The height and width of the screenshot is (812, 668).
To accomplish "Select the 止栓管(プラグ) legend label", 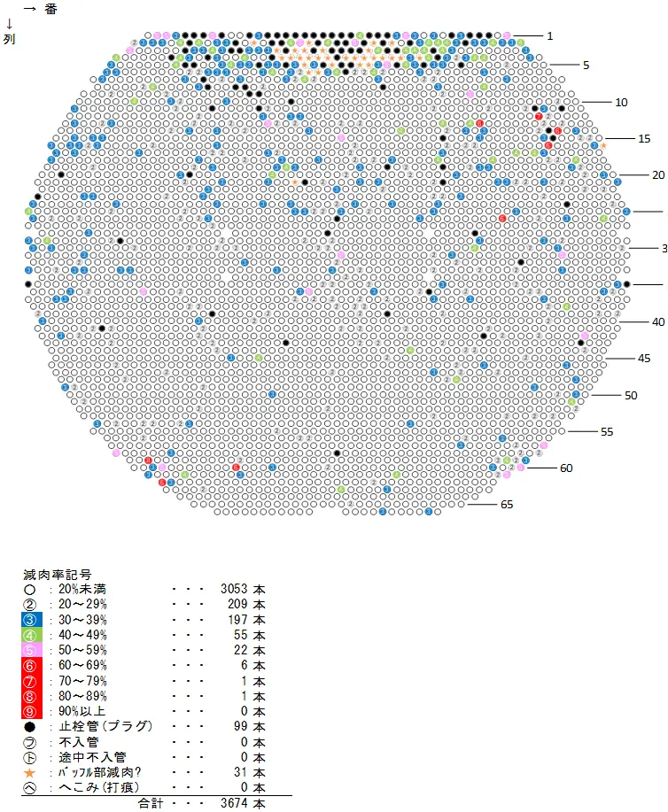I will 105,727.
